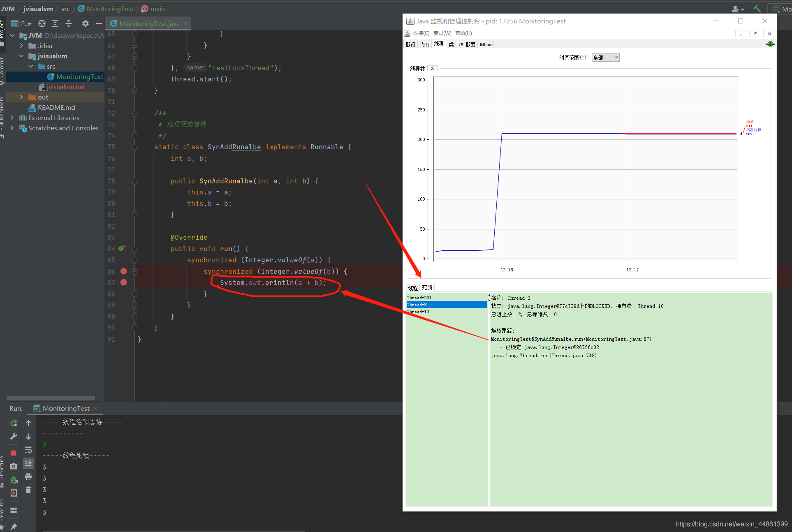The height and width of the screenshot is (532, 792).
Task: Toggle scroll to end of console
Action: [28, 463]
